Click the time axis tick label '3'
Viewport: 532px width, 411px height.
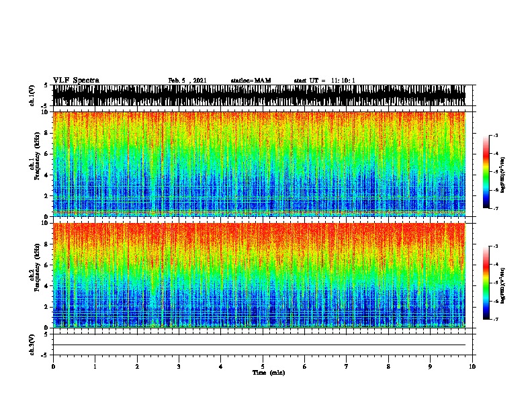179,367
